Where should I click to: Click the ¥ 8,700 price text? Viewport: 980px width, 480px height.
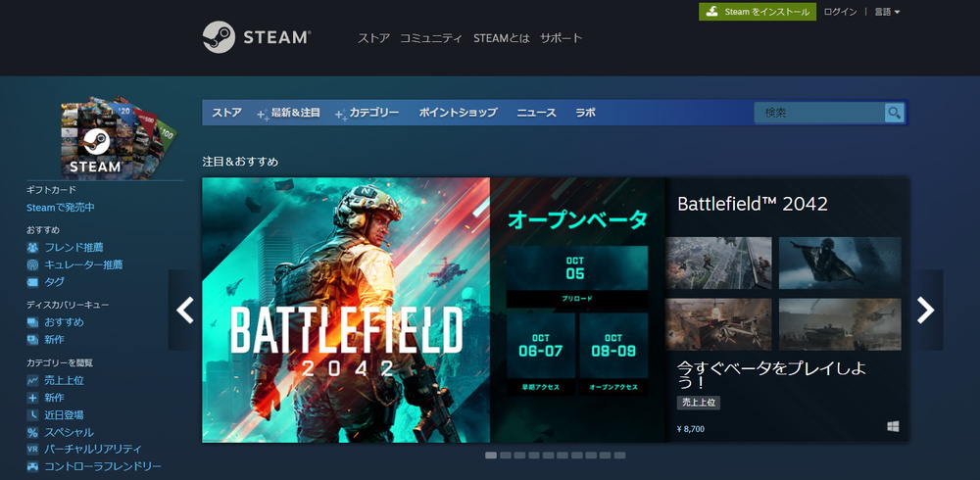(691, 429)
